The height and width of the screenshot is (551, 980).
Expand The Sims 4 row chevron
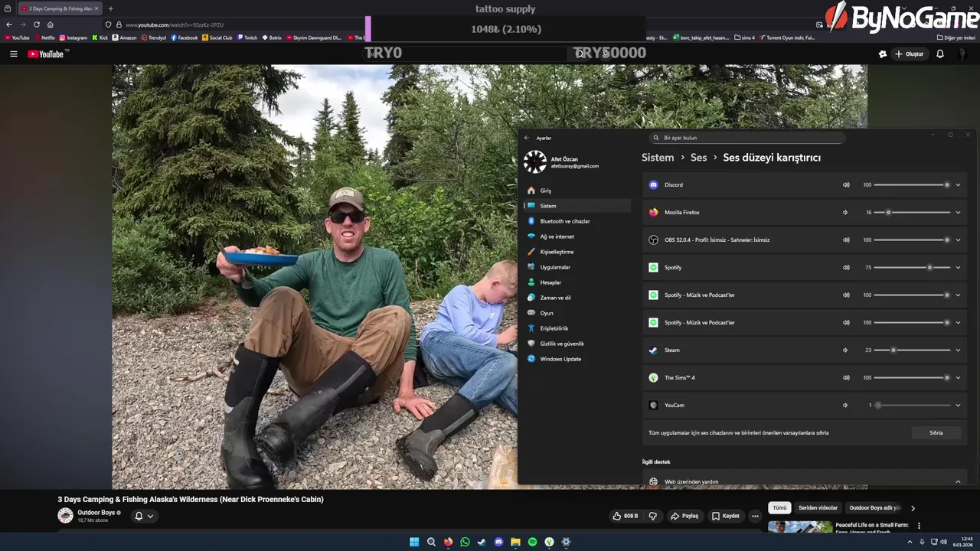(x=958, y=377)
